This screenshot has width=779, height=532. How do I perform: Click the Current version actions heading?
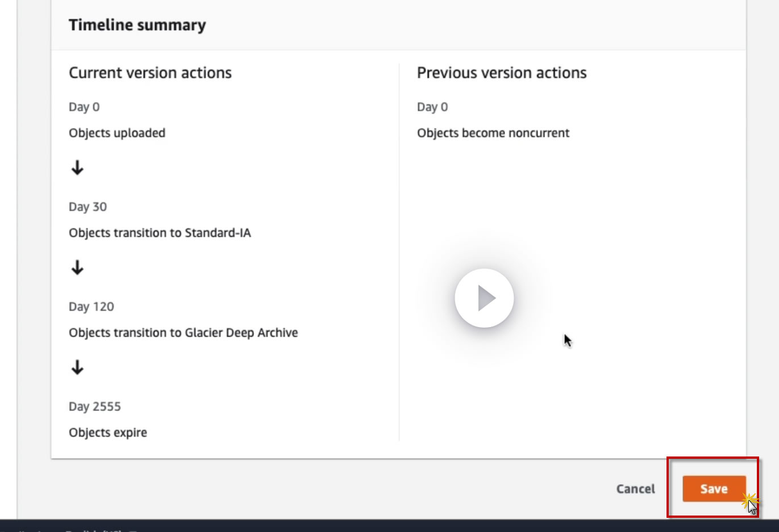[x=150, y=73]
